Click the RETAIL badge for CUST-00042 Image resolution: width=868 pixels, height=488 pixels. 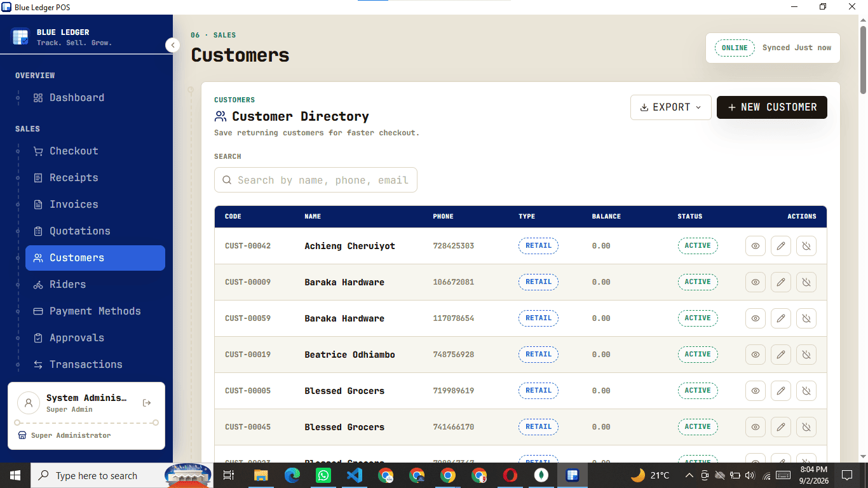538,246
